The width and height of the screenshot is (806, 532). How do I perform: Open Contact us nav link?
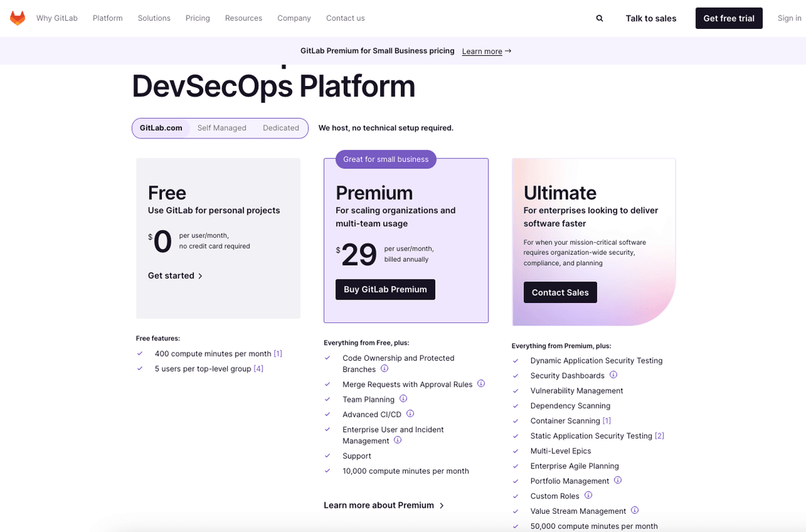[x=345, y=18]
